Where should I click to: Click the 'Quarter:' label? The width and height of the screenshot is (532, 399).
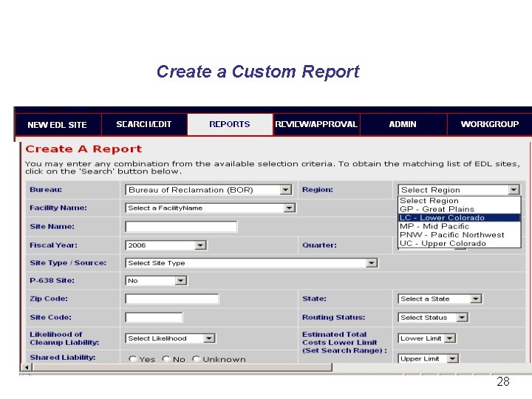tap(319, 245)
